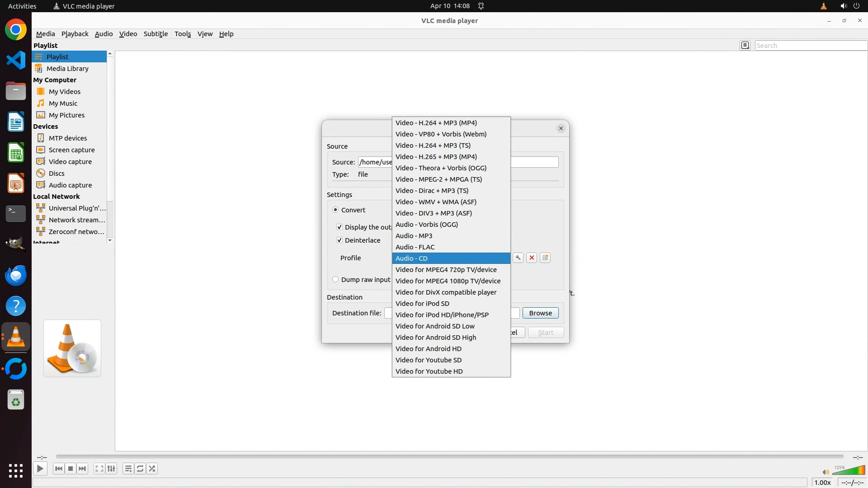Click the red delete profile icon
868x488 pixels.
(532, 258)
